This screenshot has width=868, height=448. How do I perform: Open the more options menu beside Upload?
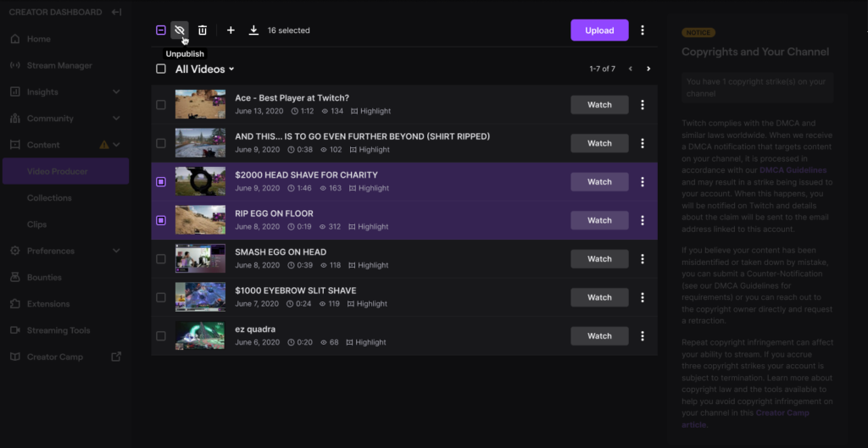point(643,30)
